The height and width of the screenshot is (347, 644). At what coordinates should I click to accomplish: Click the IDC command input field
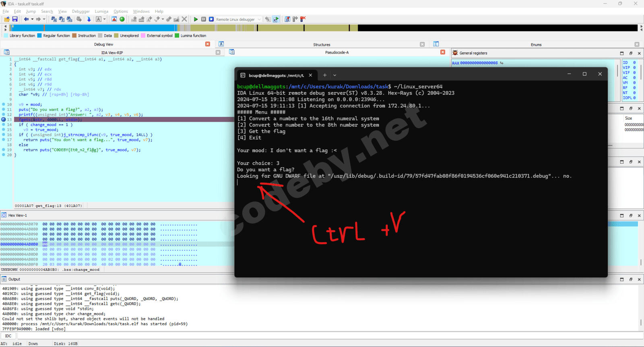click(x=330, y=336)
